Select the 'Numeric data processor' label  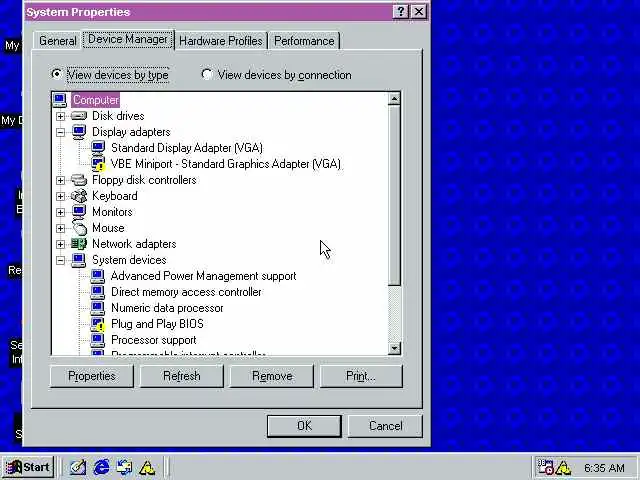pos(167,308)
